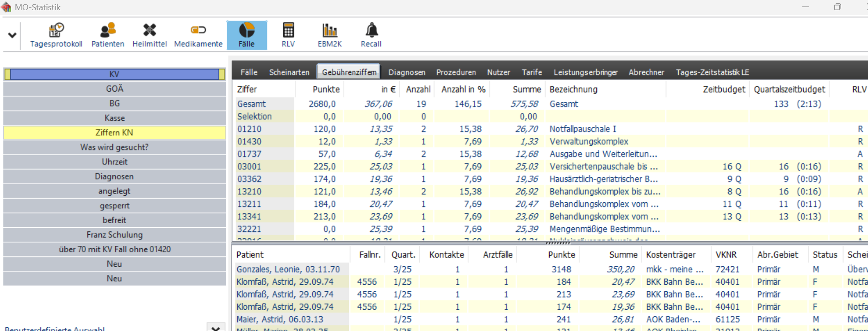Image resolution: width=868 pixels, height=331 pixels.
Task: Expand the toolbar chevron on the left
Action: [12, 35]
